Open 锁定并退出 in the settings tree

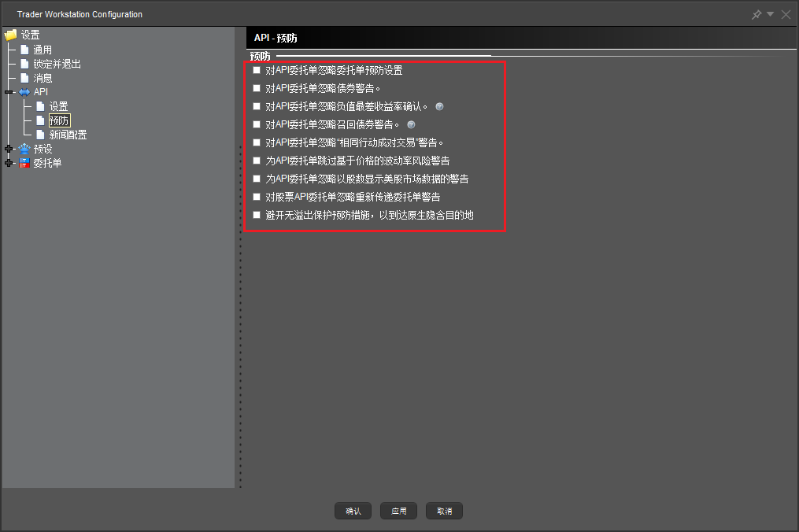57,64
